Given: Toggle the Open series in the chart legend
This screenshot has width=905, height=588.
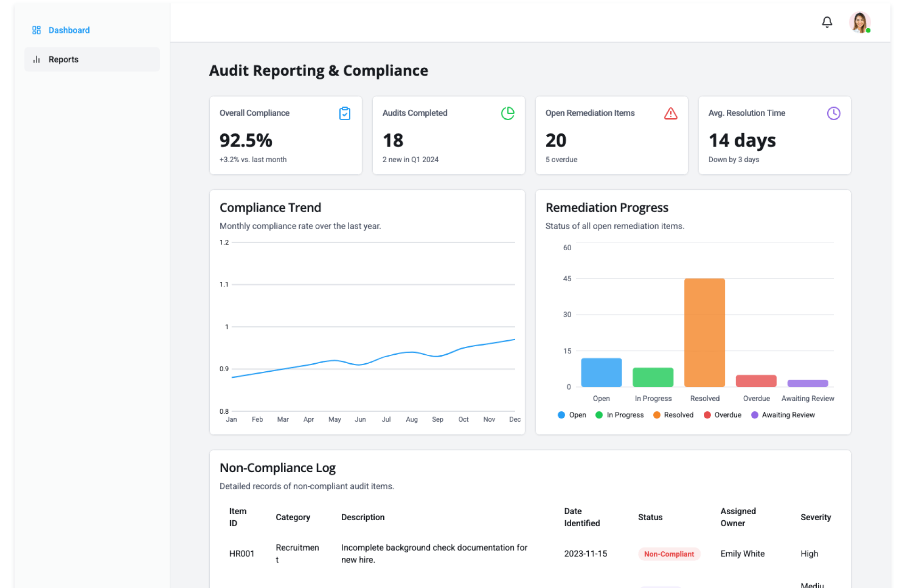Looking at the screenshot, I should pyautogui.click(x=572, y=415).
